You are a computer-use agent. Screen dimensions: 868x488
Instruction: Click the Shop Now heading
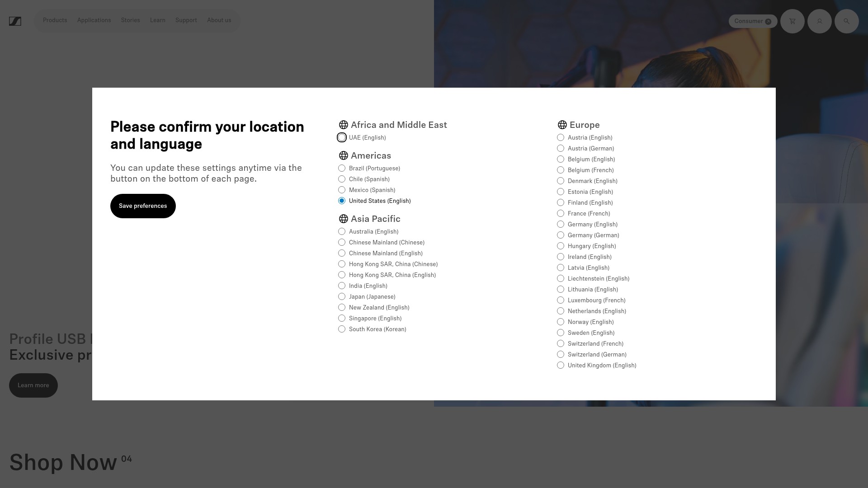pyautogui.click(x=63, y=463)
